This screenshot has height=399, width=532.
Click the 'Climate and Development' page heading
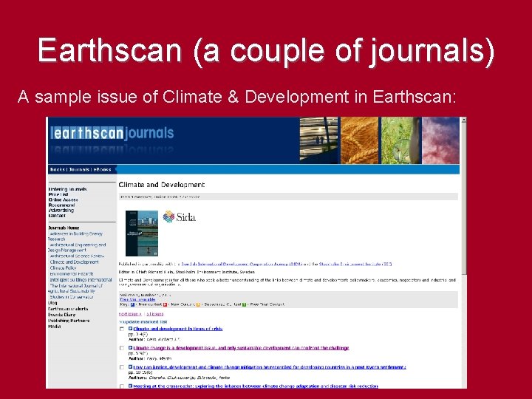point(162,185)
